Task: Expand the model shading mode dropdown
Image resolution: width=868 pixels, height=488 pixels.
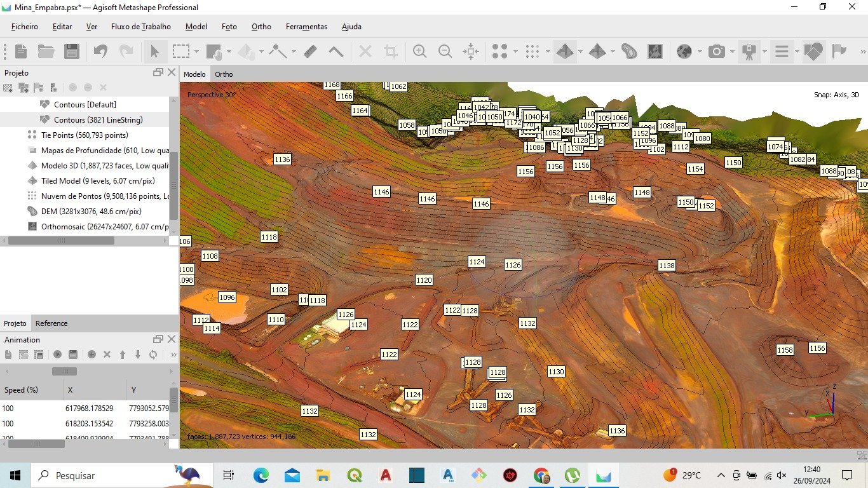Action: 581,51
